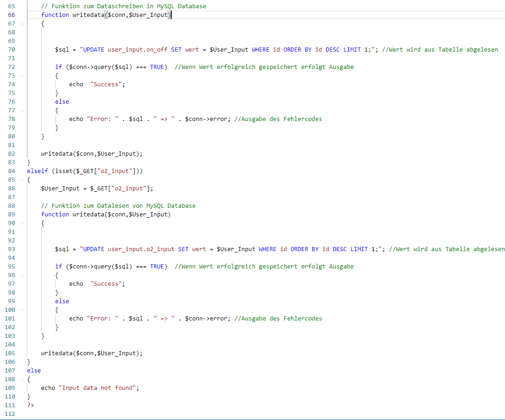This screenshot has width=505, height=420.
Task: Click line number 66 in the gutter
Action: click(11, 15)
